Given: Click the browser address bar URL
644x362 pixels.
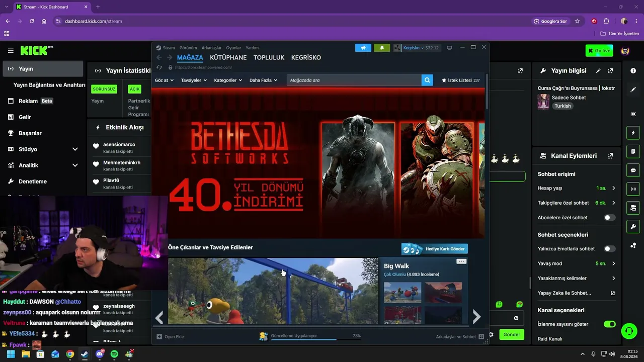Looking at the screenshot, I should tap(94, 21).
